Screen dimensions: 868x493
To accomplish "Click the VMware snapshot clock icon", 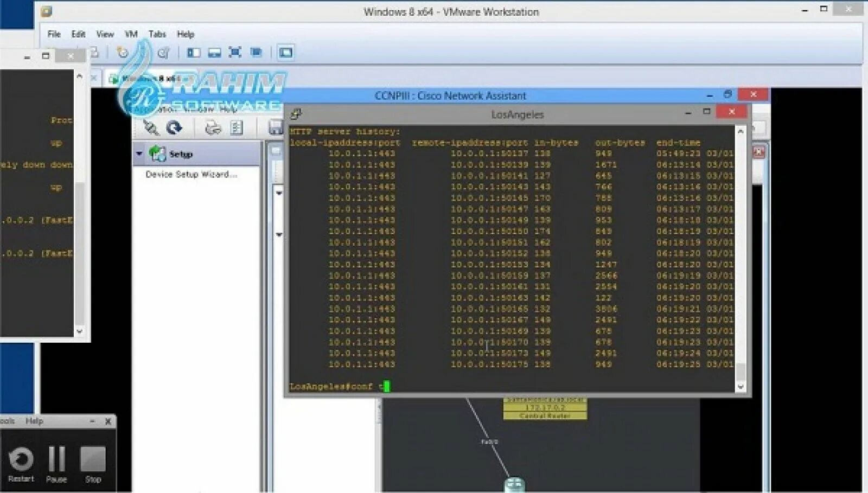I will pos(123,53).
